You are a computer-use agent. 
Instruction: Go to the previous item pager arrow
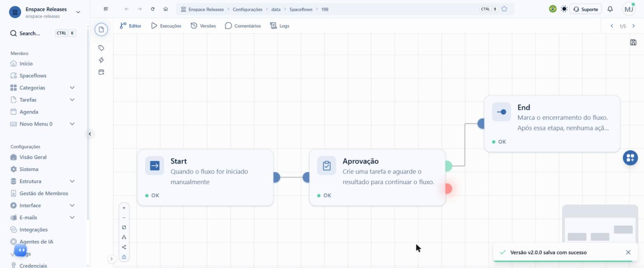[612, 26]
